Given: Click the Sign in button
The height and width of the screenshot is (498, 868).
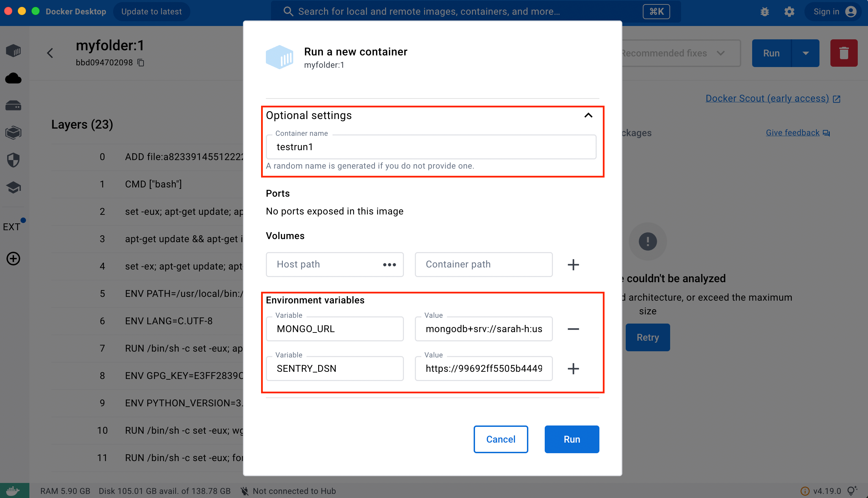Looking at the screenshot, I should pyautogui.click(x=833, y=12).
